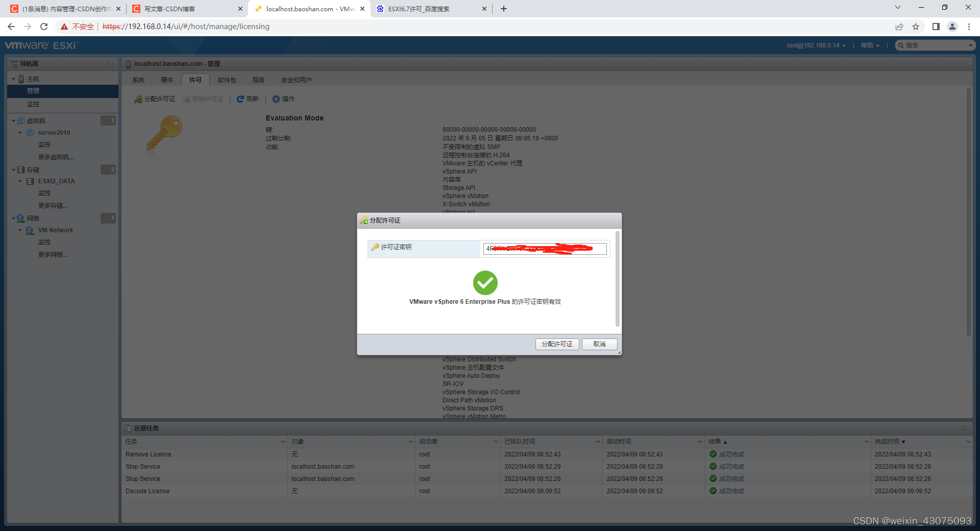980x531 pixels.
Task: Click More networks (更多网络...) link
Action: pos(53,255)
